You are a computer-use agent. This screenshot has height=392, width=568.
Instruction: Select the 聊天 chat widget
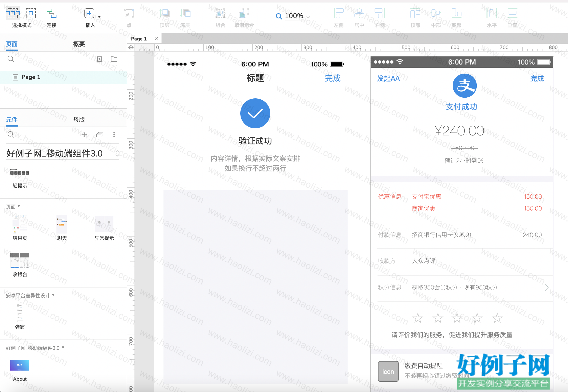tap(62, 228)
